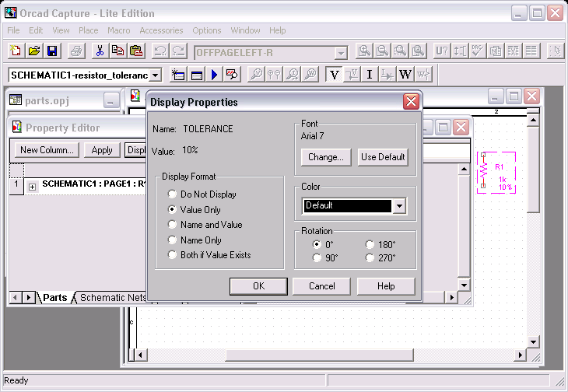
Task: Click the Change... font button
Action: pos(326,157)
